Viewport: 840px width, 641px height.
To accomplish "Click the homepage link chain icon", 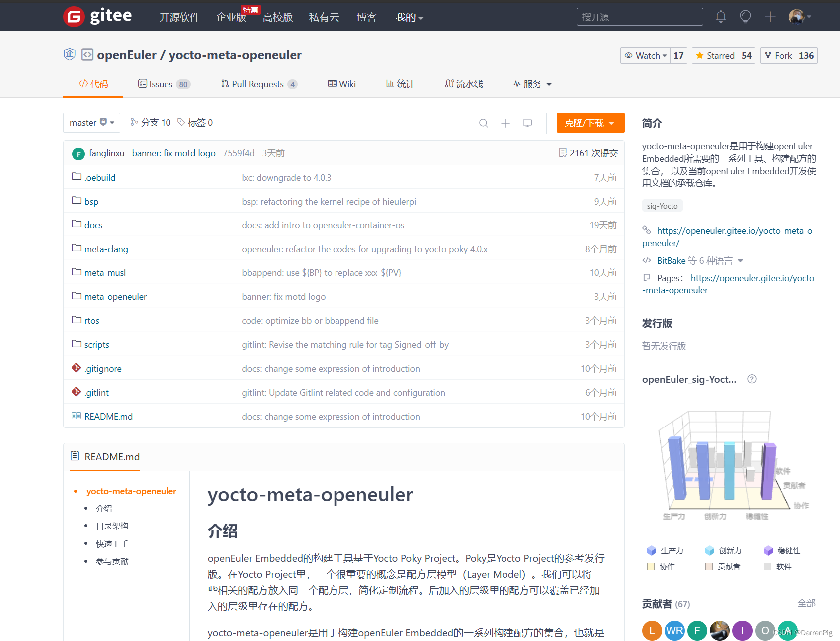I will pos(647,230).
